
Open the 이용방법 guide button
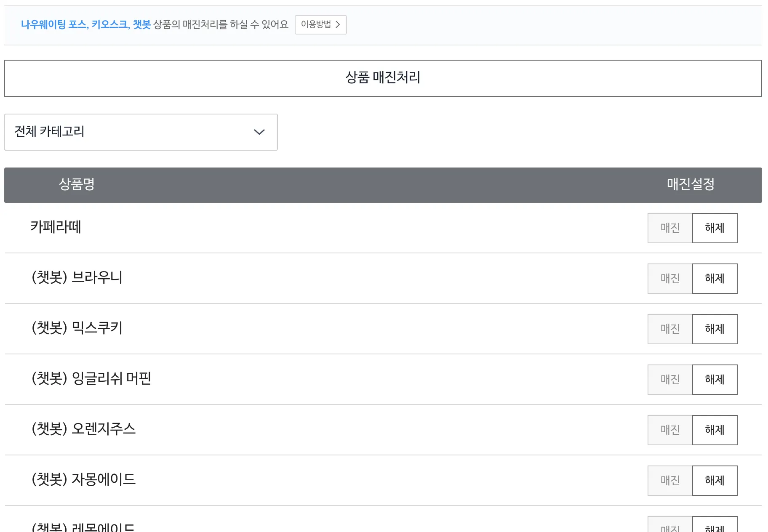(320, 25)
